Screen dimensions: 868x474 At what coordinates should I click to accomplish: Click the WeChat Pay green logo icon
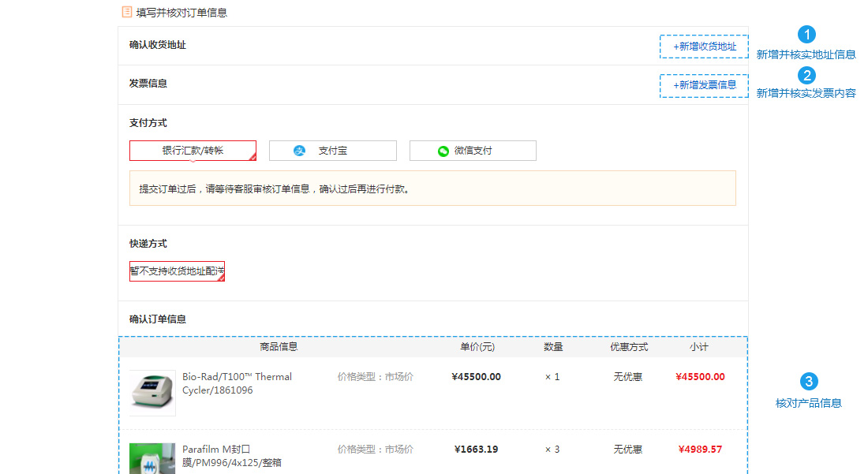point(443,151)
